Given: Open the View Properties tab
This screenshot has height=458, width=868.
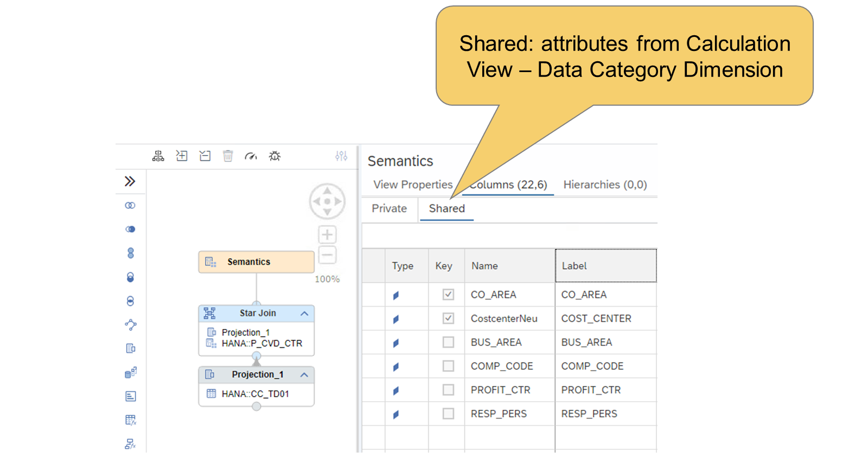Looking at the screenshot, I should pyautogui.click(x=413, y=185).
